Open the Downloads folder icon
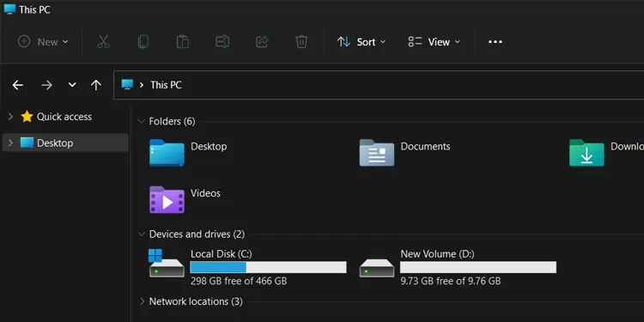Screen dimensions: 644x322 coord(586,153)
